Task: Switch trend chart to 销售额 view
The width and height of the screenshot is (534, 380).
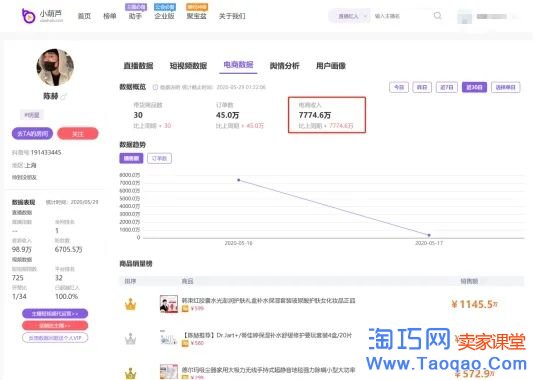Action: (x=131, y=158)
